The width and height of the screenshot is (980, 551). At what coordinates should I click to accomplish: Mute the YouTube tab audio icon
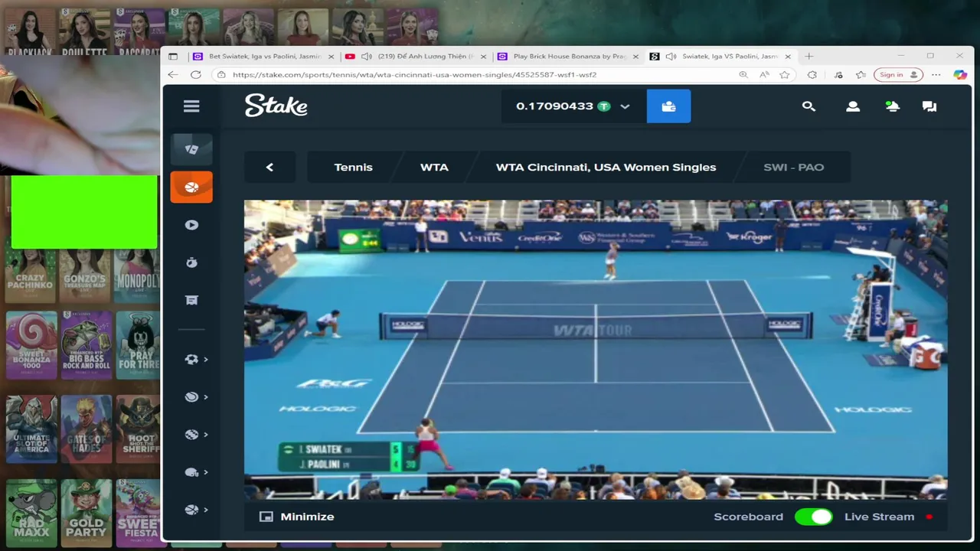pos(367,57)
